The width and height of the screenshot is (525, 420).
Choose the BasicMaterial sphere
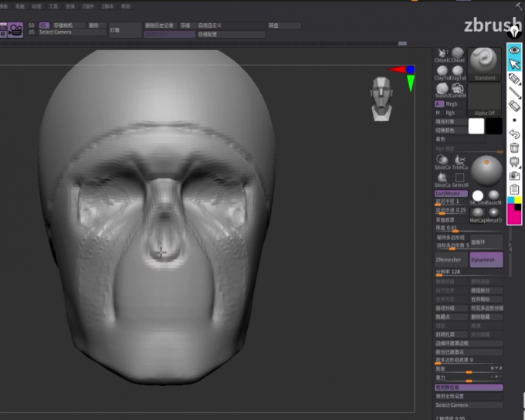pyautogui.click(x=493, y=196)
